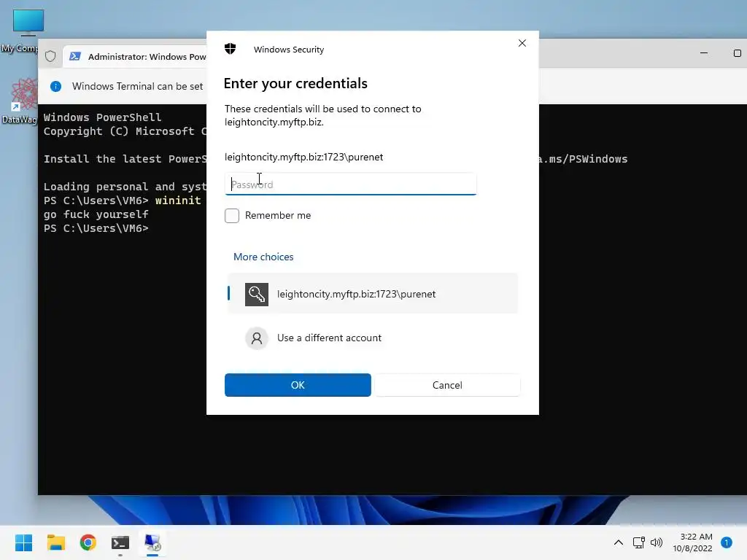Open File Explorer from the taskbar
747x560 pixels.
click(55, 542)
